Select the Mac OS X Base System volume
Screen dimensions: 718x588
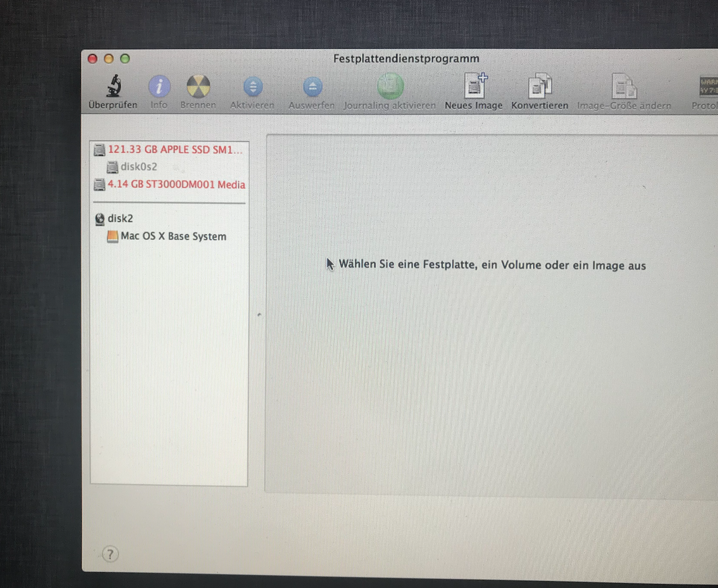click(169, 236)
